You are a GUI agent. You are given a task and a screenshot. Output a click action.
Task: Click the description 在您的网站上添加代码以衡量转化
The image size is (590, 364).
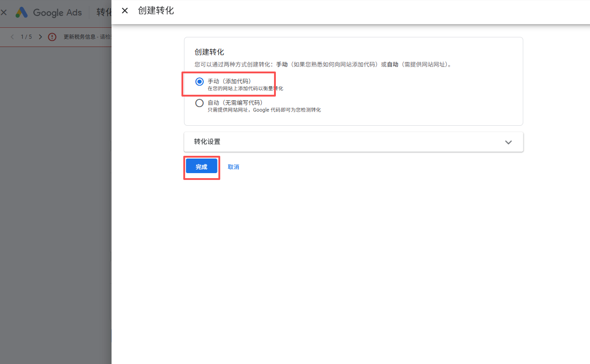click(245, 88)
